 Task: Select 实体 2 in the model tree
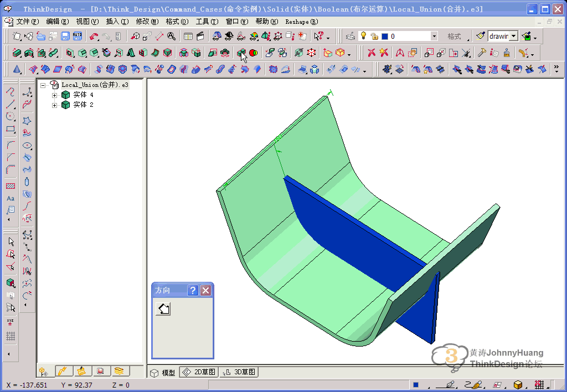tap(83, 105)
